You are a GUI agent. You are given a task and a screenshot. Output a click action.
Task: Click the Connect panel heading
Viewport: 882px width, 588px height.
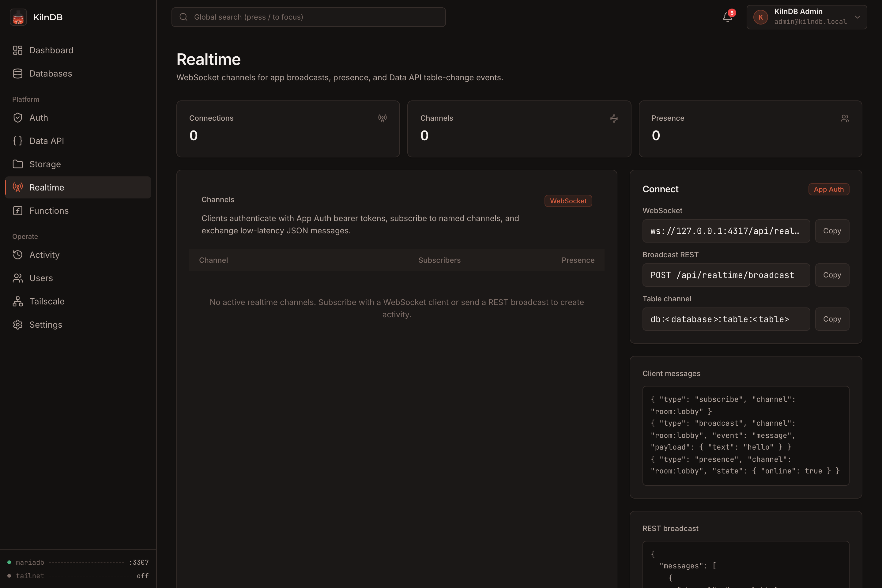660,189
